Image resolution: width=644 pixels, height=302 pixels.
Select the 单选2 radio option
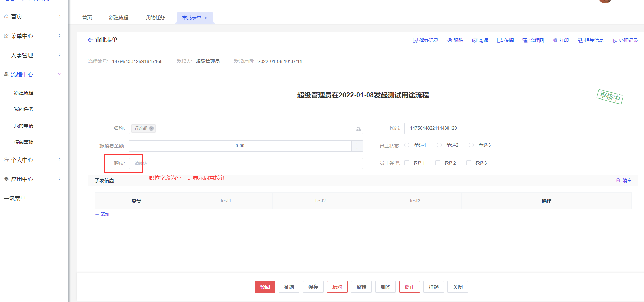(439, 145)
